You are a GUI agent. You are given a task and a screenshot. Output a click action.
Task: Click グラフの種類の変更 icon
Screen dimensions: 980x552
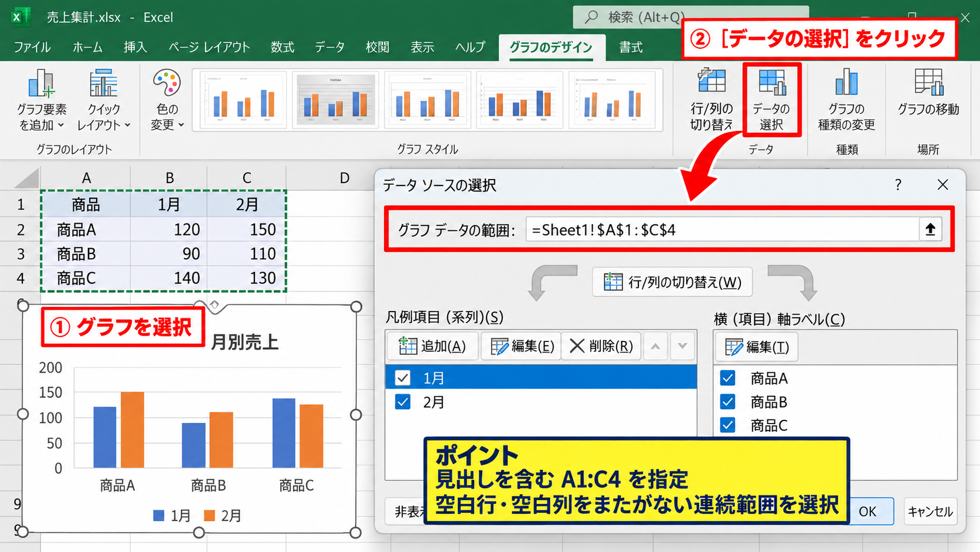(846, 82)
